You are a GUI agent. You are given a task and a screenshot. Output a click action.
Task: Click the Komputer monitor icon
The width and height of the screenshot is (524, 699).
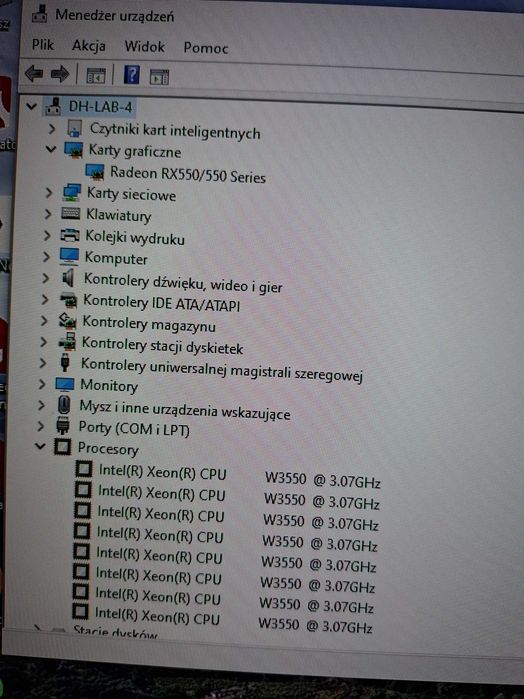[69, 256]
